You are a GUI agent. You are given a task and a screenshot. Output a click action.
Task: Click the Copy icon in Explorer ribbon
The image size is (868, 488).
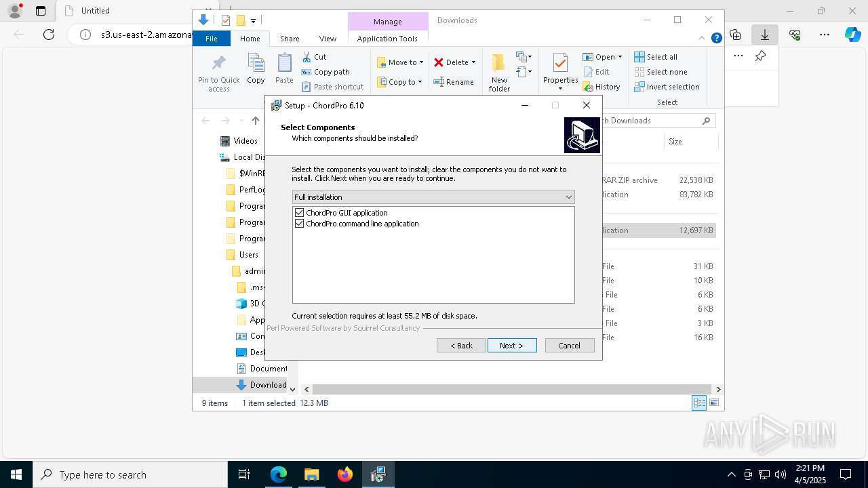[256, 63]
